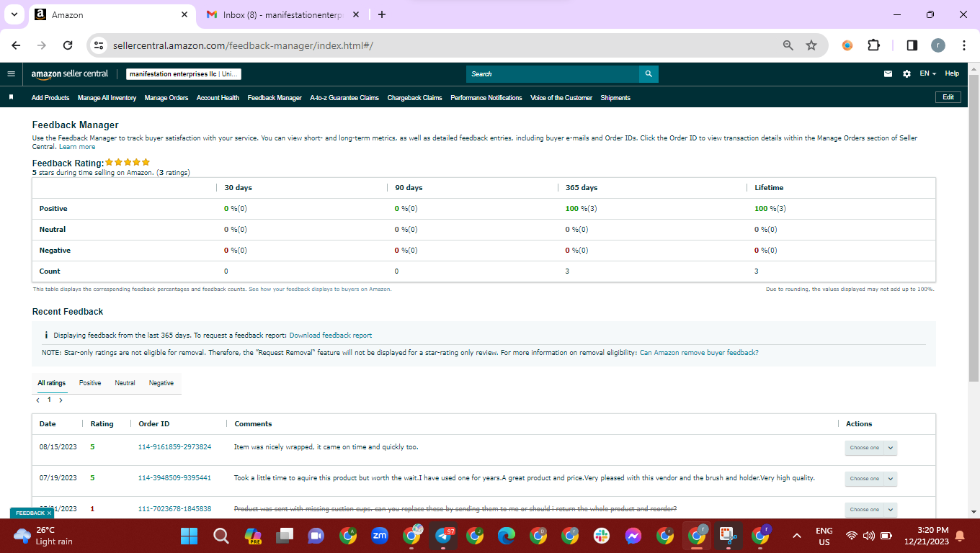Open Add Products in the nav bar

50,98
